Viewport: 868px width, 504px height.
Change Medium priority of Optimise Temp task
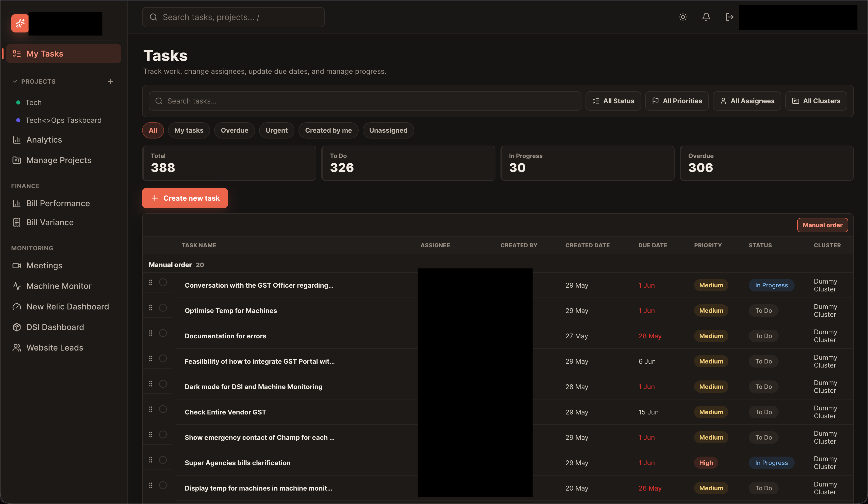pyautogui.click(x=711, y=310)
